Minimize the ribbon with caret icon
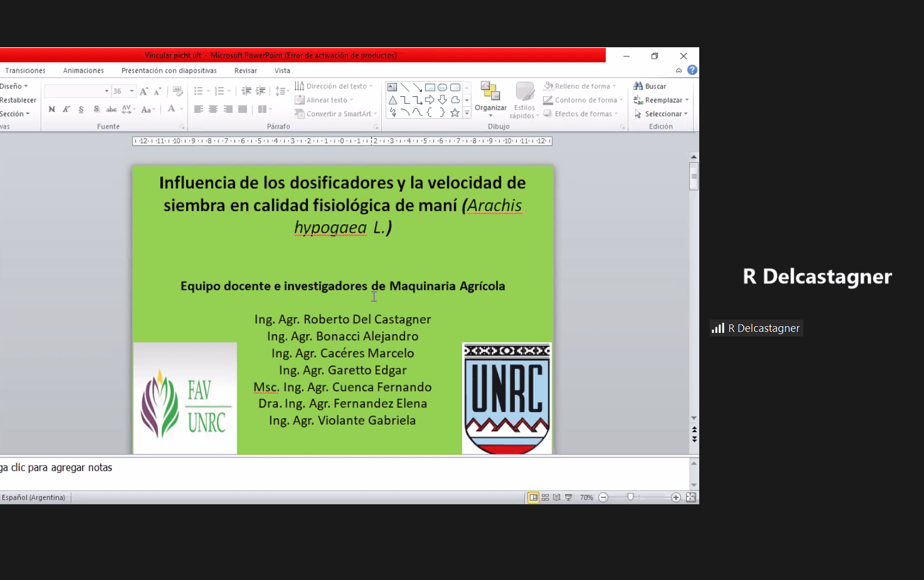Screen dimensions: 924x580 [x=679, y=70]
